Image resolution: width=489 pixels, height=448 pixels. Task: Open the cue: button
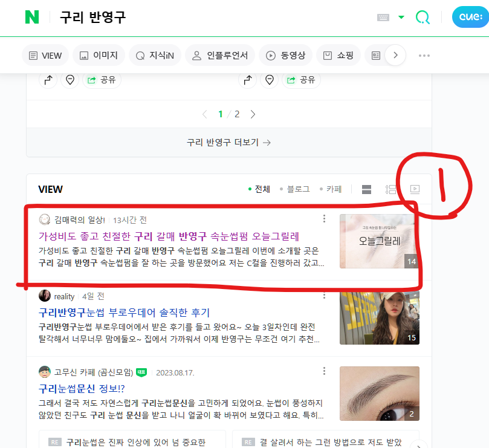click(x=470, y=17)
